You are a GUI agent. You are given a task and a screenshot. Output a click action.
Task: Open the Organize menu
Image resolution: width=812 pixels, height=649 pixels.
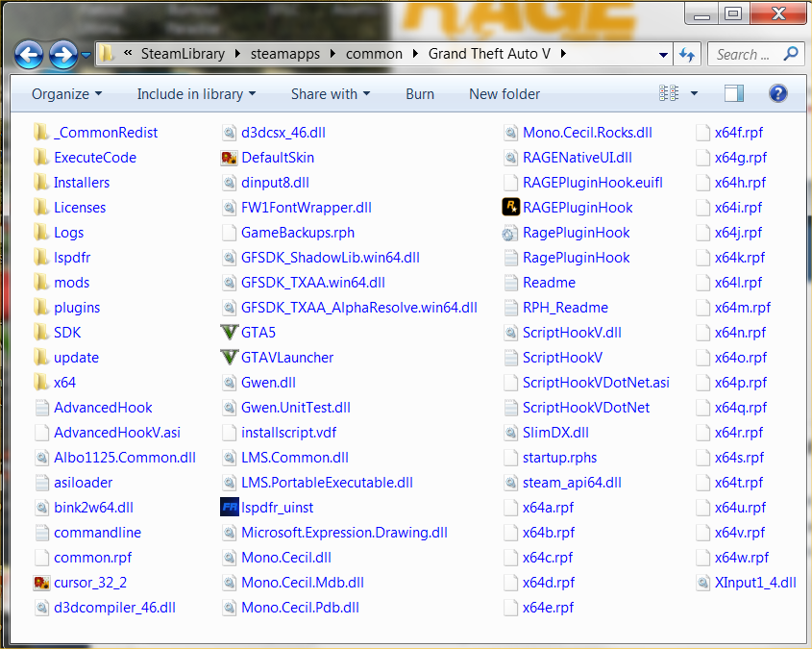[66, 94]
